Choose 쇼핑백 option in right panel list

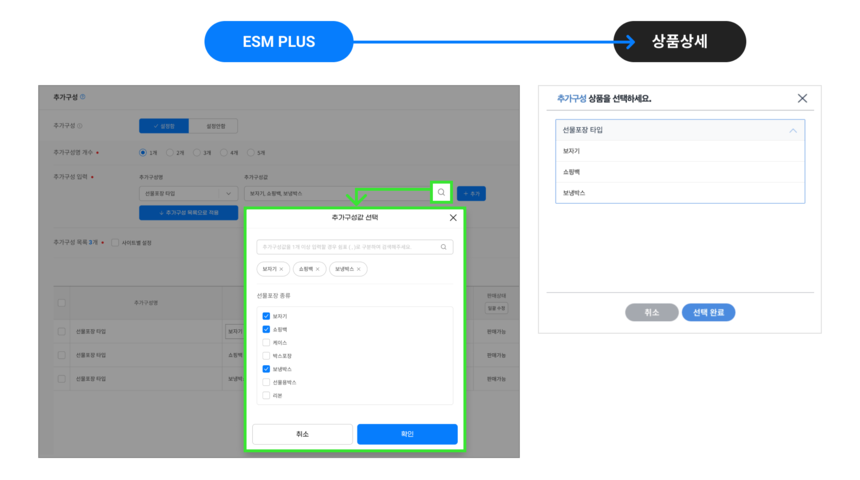click(680, 172)
